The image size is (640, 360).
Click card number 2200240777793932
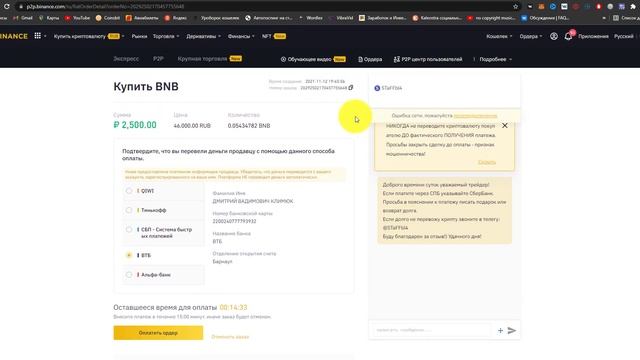[x=234, y=221]
